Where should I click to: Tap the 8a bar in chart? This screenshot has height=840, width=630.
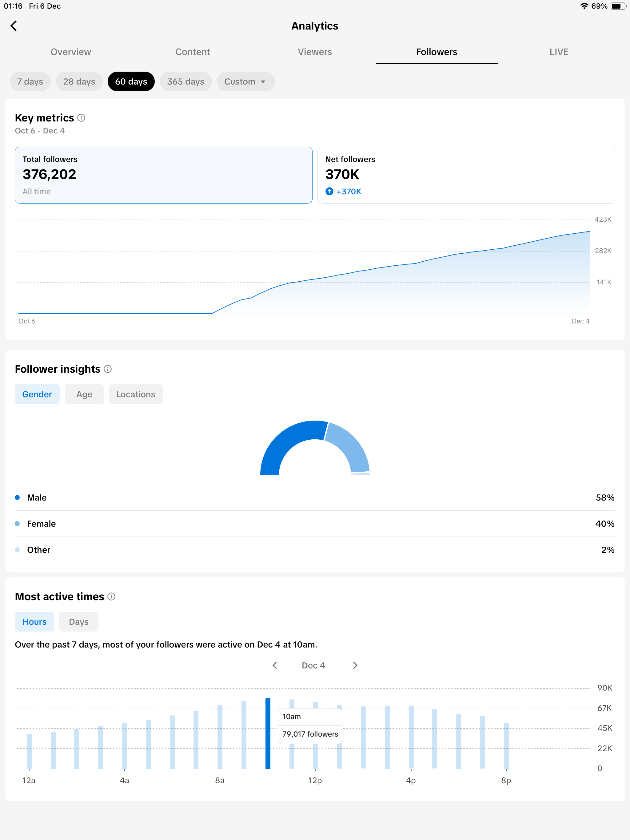point(220,737)
